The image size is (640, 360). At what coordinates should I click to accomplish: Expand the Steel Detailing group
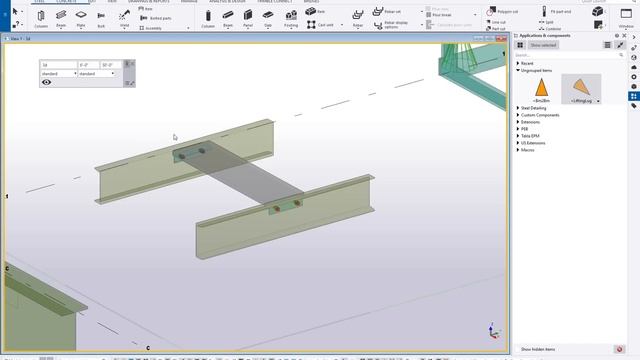pyautogui.click(x=518, y=108)
